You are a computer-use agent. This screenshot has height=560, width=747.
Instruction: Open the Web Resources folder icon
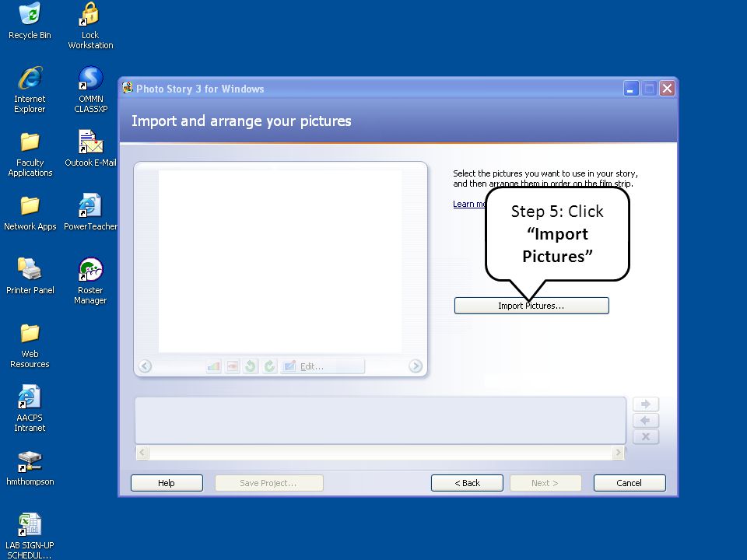click(x=30, y=345)
